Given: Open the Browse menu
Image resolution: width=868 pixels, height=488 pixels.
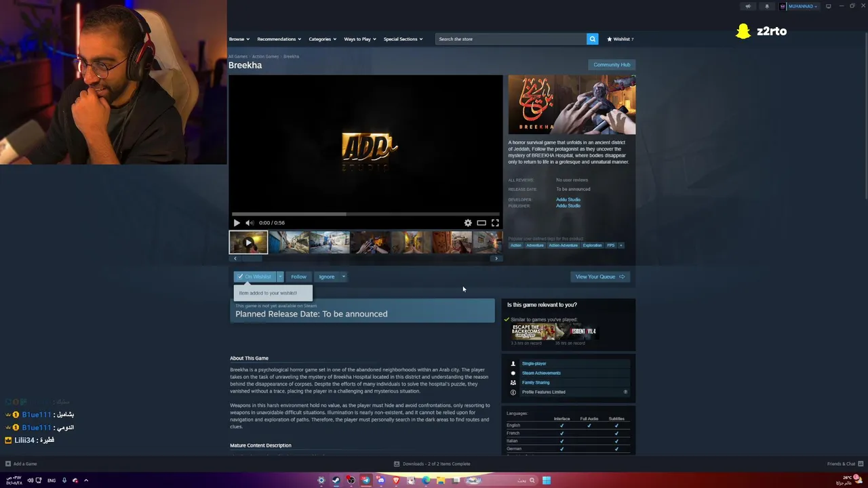Looking at the screenshot, I should coord(239,39).
